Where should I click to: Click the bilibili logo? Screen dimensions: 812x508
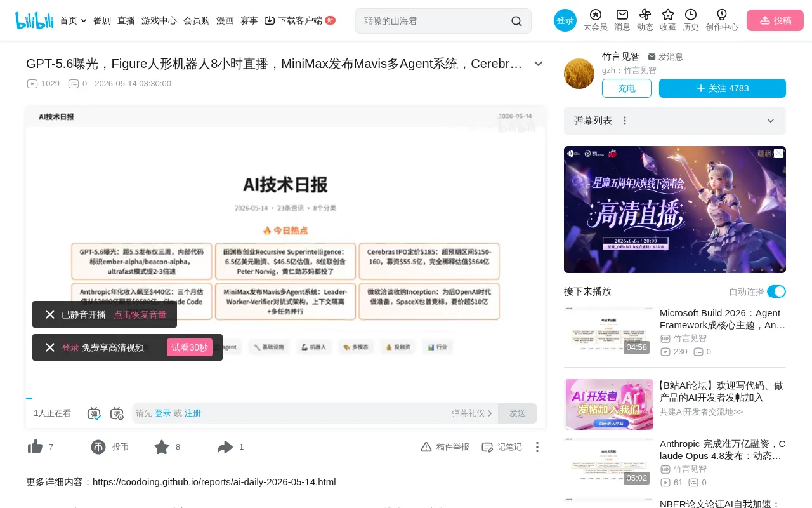[34, 20]
